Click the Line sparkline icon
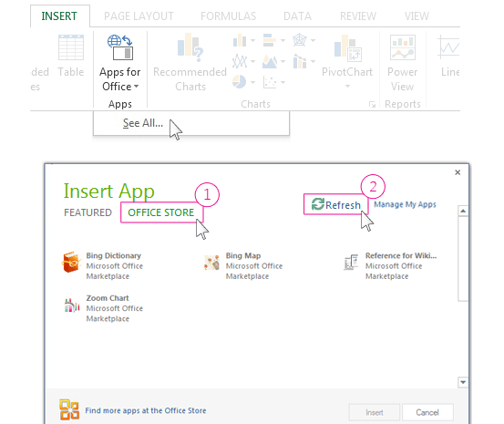Image resolution: width=504 pixels, height=424 pixels. point(449,47)
